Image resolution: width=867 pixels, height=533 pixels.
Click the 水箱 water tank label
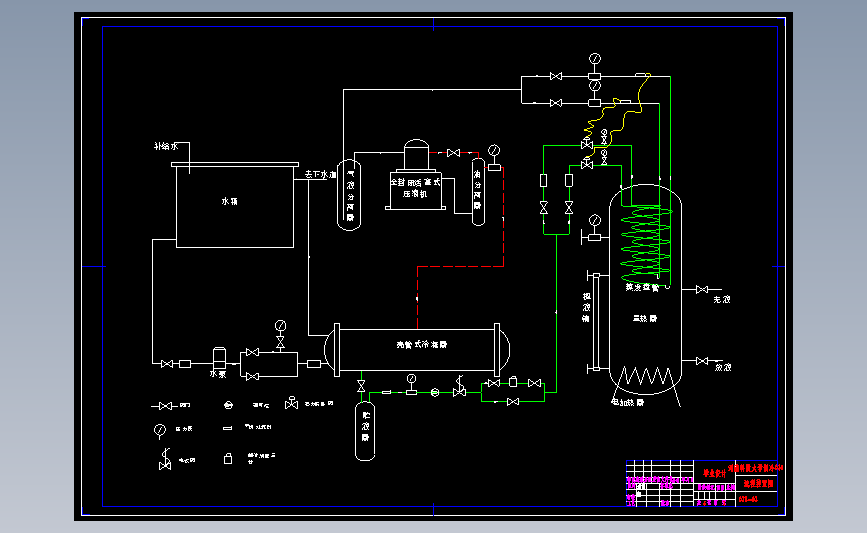(x=229, y=201)
